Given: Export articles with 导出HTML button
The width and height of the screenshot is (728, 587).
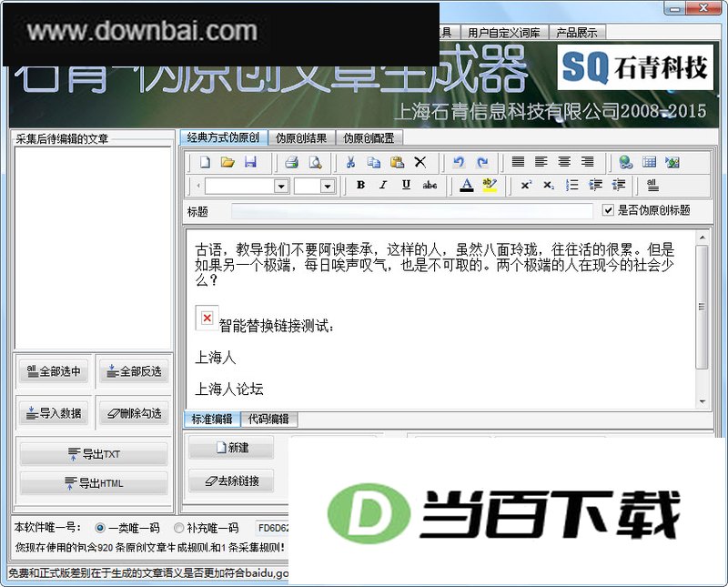Looking at the screenshot, I should pos(94,483).
